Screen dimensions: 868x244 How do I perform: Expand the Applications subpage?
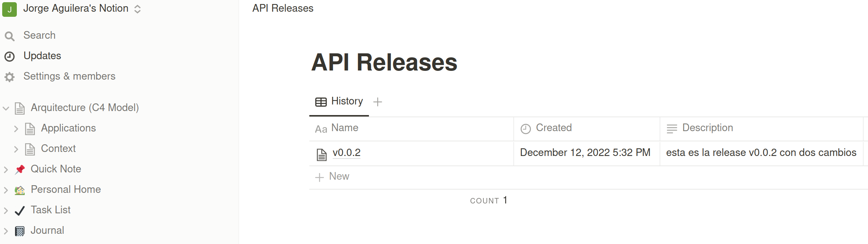pos(16,129)
